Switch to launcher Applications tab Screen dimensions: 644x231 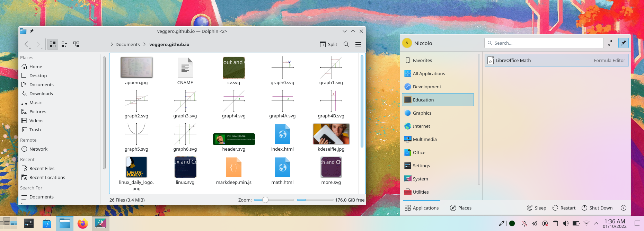pyautogui.click(x=422, y=208)
